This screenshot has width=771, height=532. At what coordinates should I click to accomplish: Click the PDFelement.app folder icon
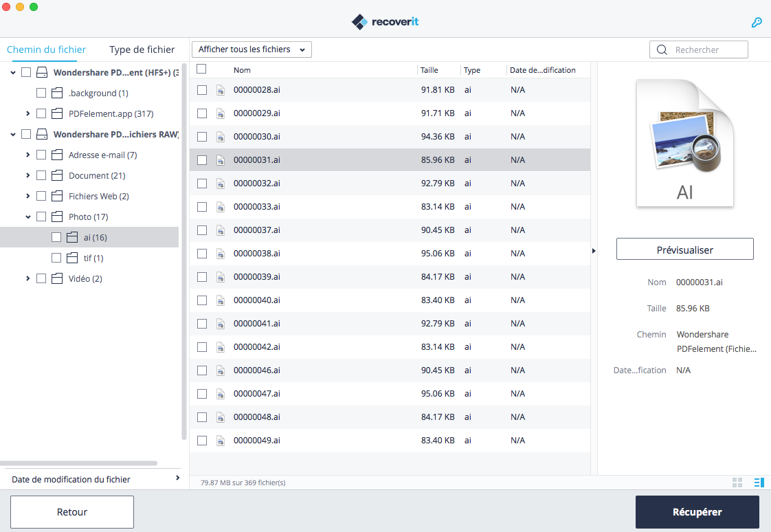[x=57, y=113]
